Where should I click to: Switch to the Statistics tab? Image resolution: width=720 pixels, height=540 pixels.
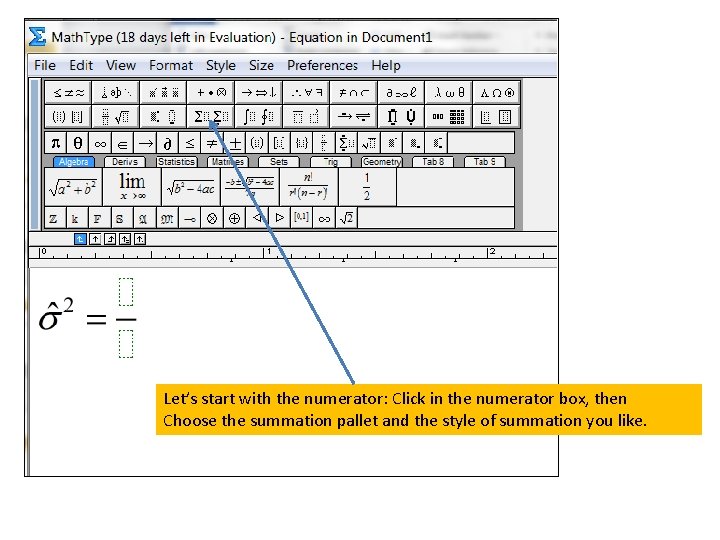pyautogui.click(x=176, y=162)
